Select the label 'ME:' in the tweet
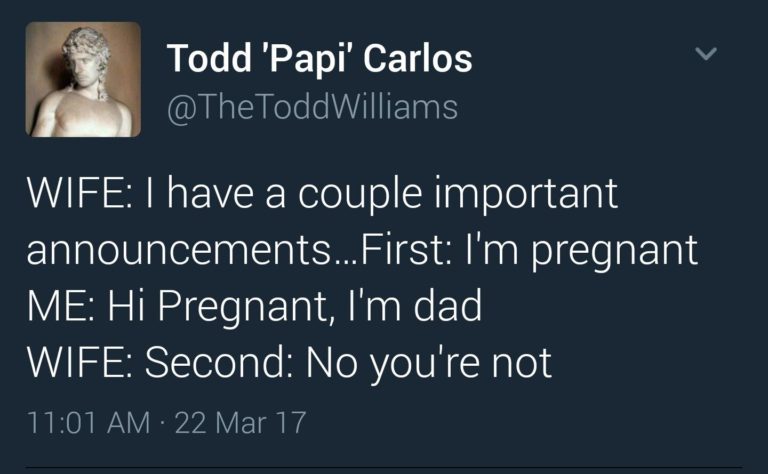Screen dimensions: 768x474 [61, 306]
